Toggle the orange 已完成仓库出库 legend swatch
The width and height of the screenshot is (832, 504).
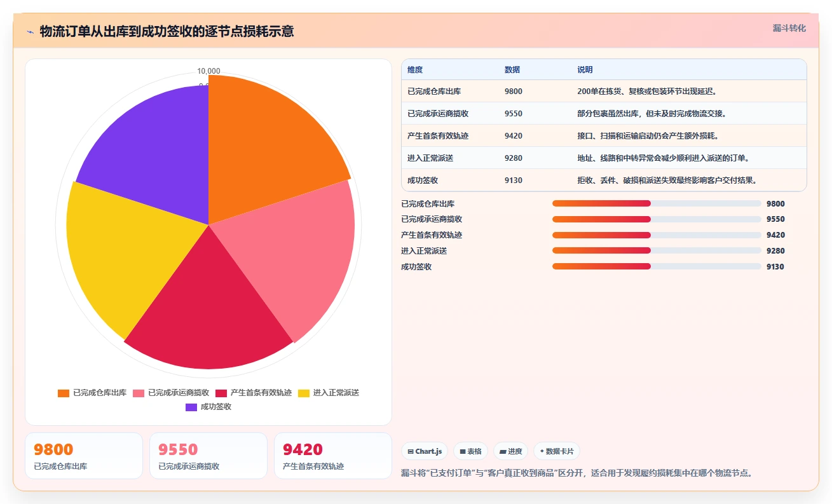[x=64, y=393]
